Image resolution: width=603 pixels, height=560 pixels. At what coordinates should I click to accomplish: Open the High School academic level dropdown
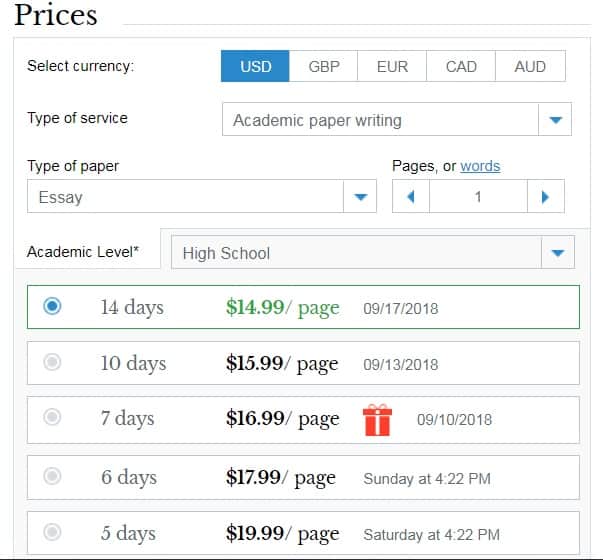tap(558, 252)
